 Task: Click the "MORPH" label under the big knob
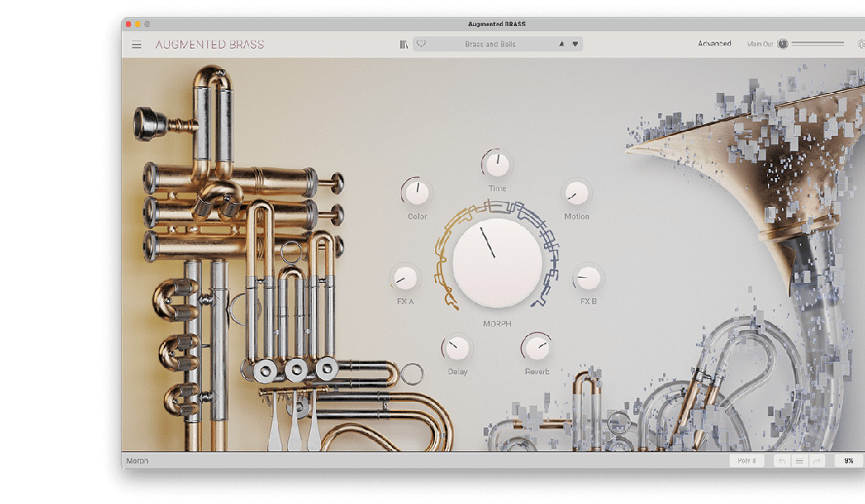[x=497, y=323]
